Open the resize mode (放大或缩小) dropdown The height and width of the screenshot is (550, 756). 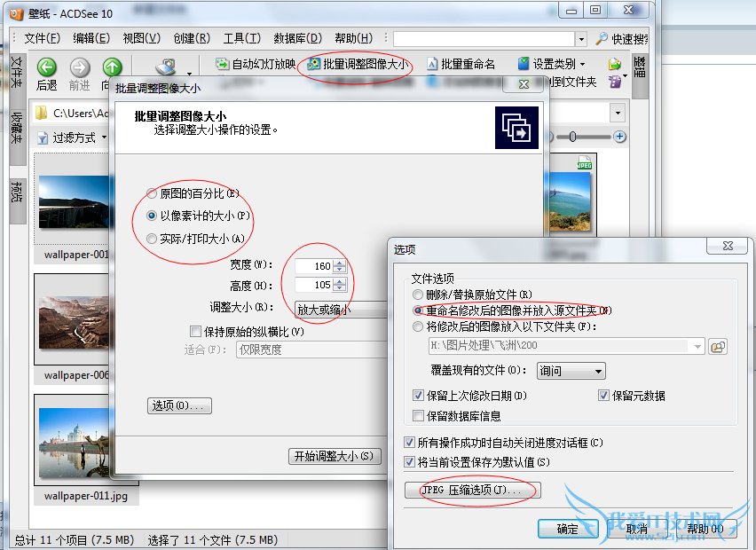(341, 310)
